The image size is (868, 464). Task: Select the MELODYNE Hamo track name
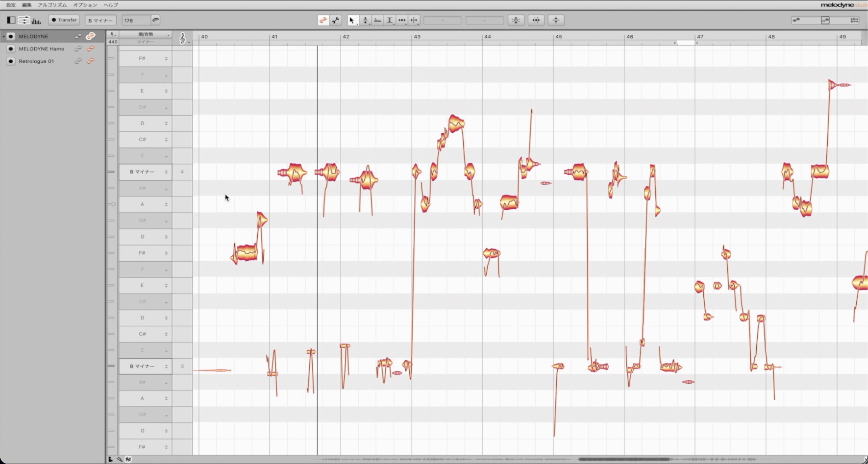click(42, 49)
